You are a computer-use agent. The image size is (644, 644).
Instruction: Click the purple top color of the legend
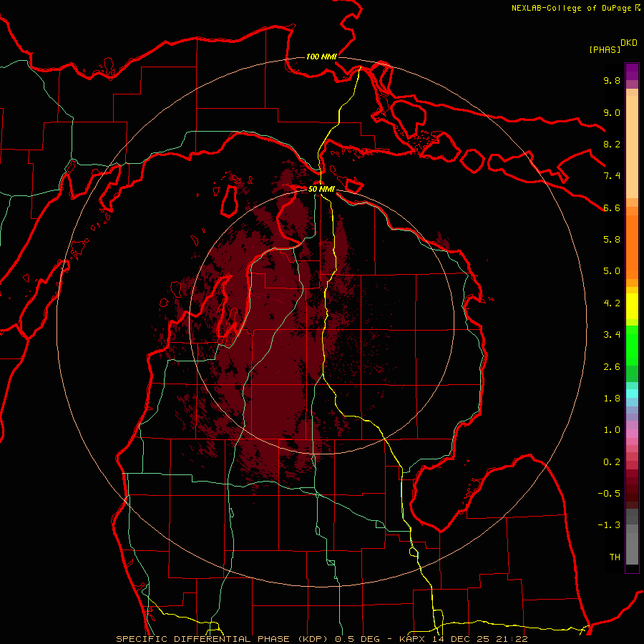click(632, 72)
